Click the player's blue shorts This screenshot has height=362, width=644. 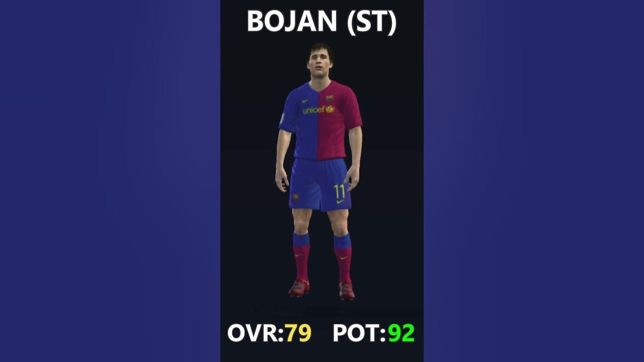319,184
